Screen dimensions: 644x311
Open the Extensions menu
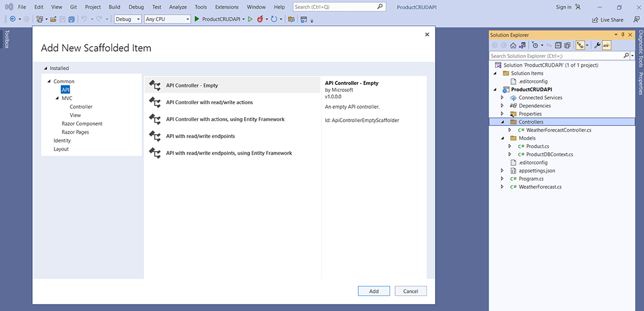pos(227,7)
